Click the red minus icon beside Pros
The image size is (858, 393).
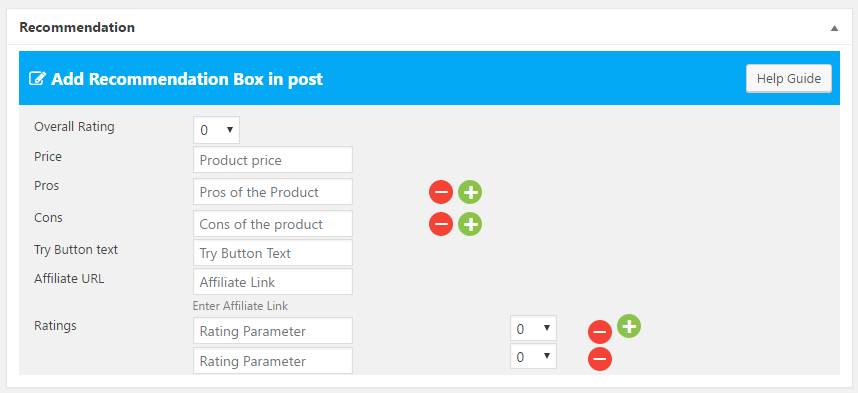coord(441,192)
